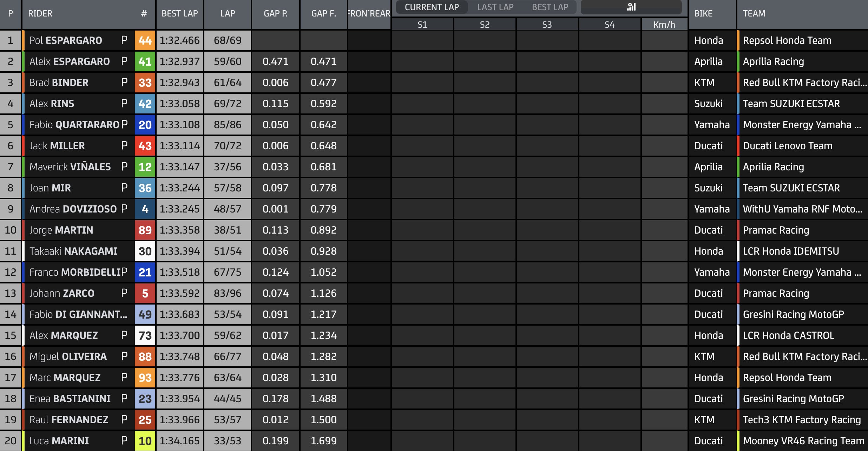This screenshot has width=868, height=451.
Task: Click best lap time 1:34.165
Action: pos(179,441)
